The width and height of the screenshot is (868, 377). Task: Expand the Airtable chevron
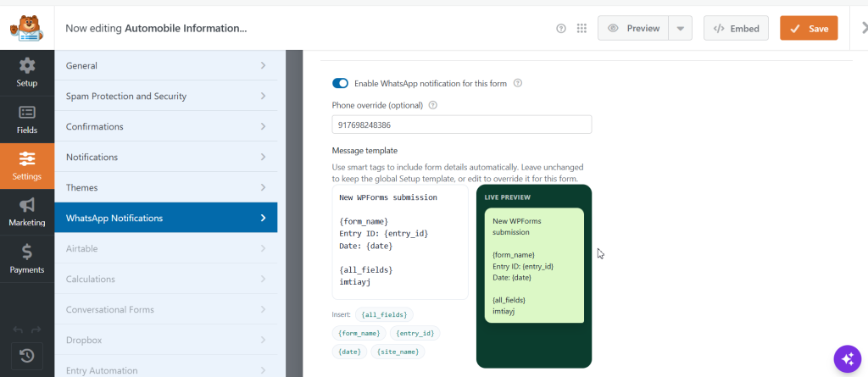click(263, 248)
